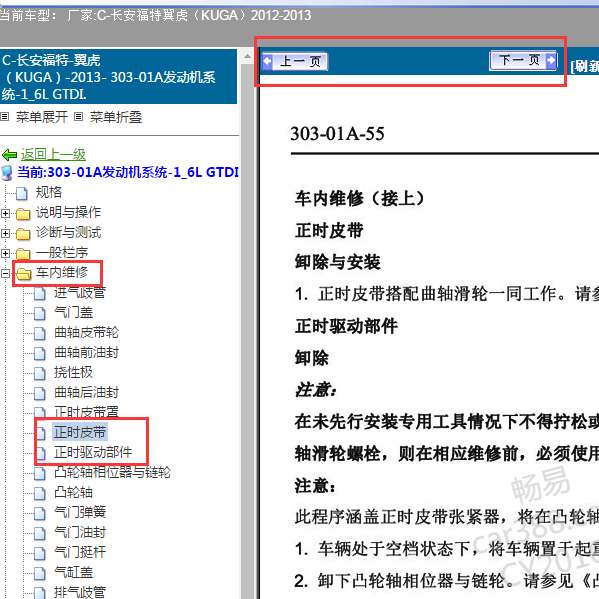The image size is (599, 599).
Task: Collapse the 车内维修 folder
Action: coord(5,273)
